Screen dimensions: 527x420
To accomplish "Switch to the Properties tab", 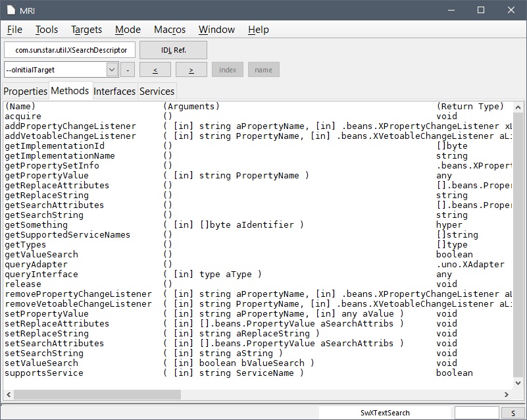I will pos(26,91).
